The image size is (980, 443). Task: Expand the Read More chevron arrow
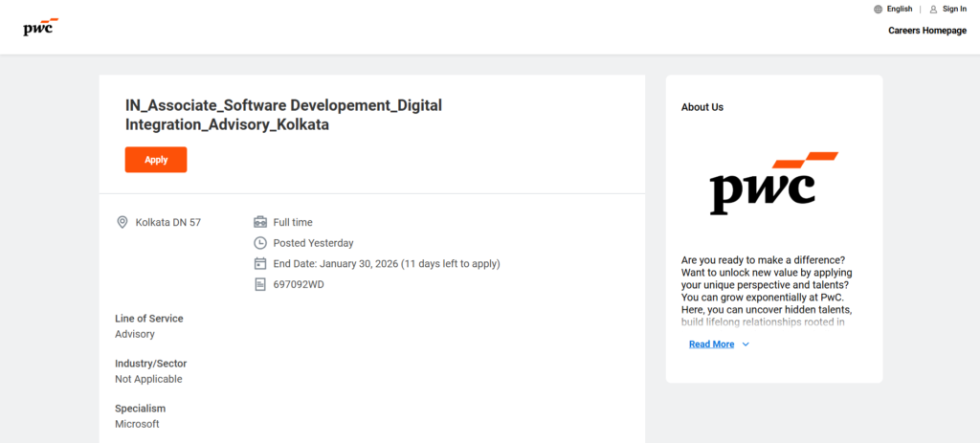746,344
